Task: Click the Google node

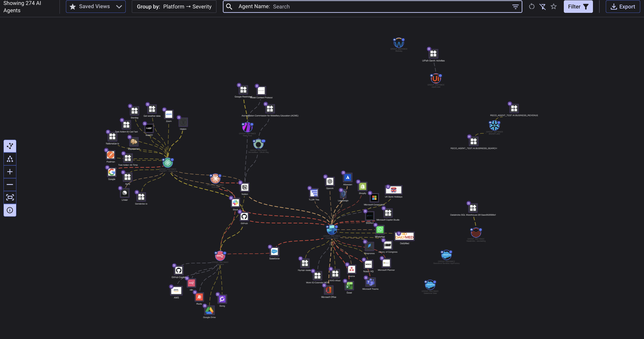Action: (x=111, y=172)
